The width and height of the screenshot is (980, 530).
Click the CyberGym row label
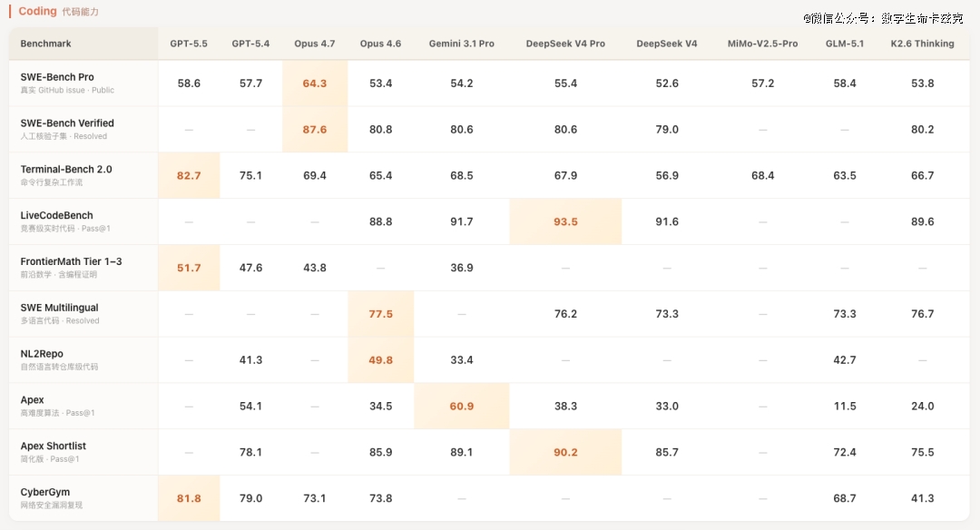click(x=45, y=492)
